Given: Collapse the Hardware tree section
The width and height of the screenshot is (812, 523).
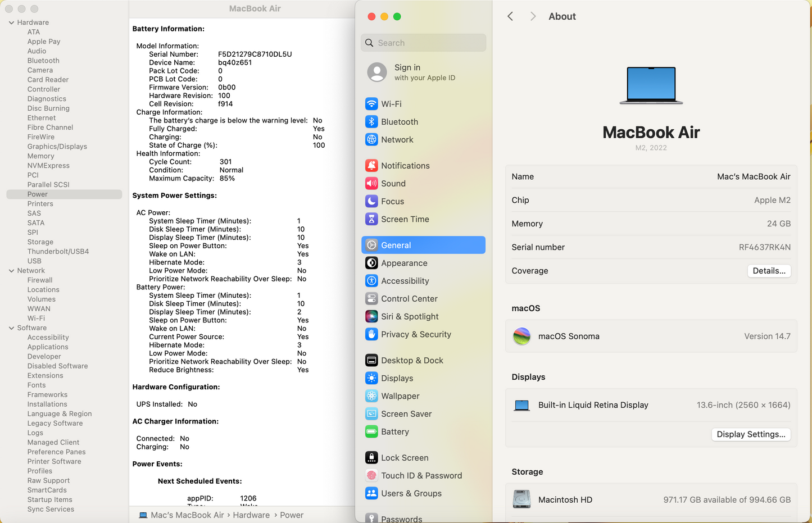Looking at the screenshot, I should [x=11, y=22].
